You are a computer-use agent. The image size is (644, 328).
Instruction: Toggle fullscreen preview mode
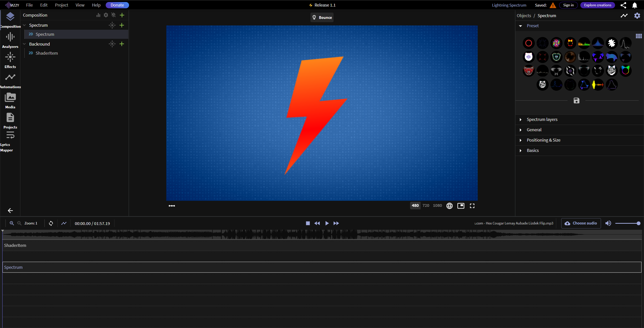pos(472,206)
